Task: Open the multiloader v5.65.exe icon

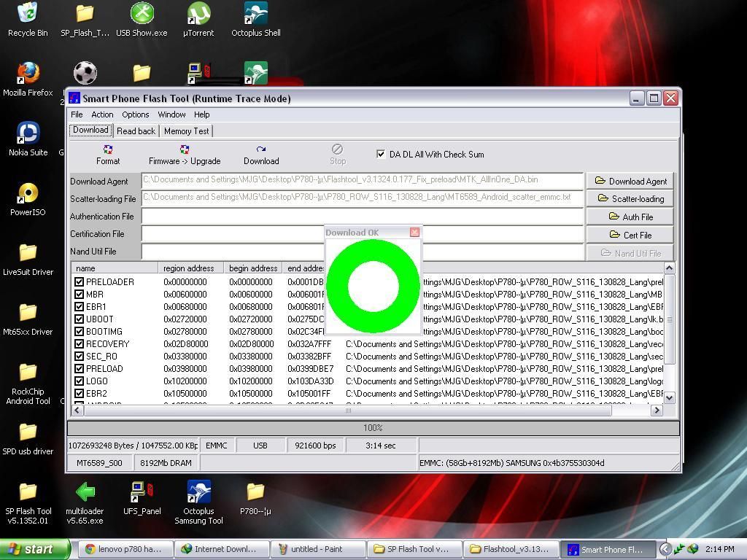Action: click(x=85, y=494)
